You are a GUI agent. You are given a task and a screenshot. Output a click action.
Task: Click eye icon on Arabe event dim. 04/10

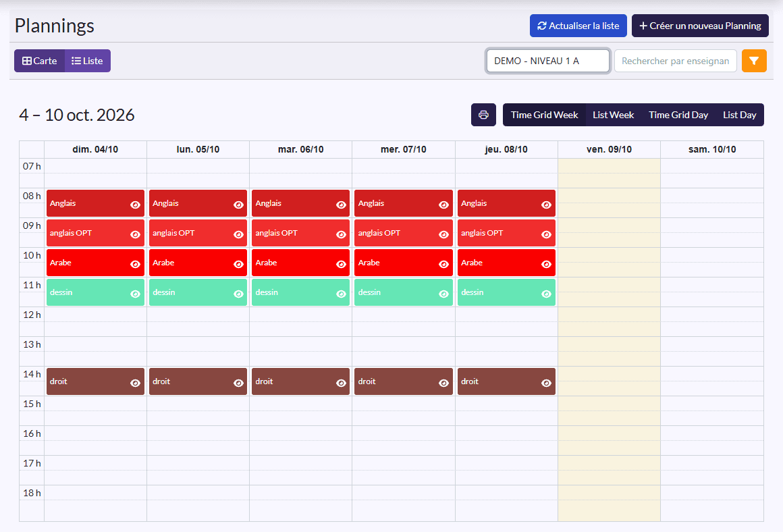tap(135, 264)
